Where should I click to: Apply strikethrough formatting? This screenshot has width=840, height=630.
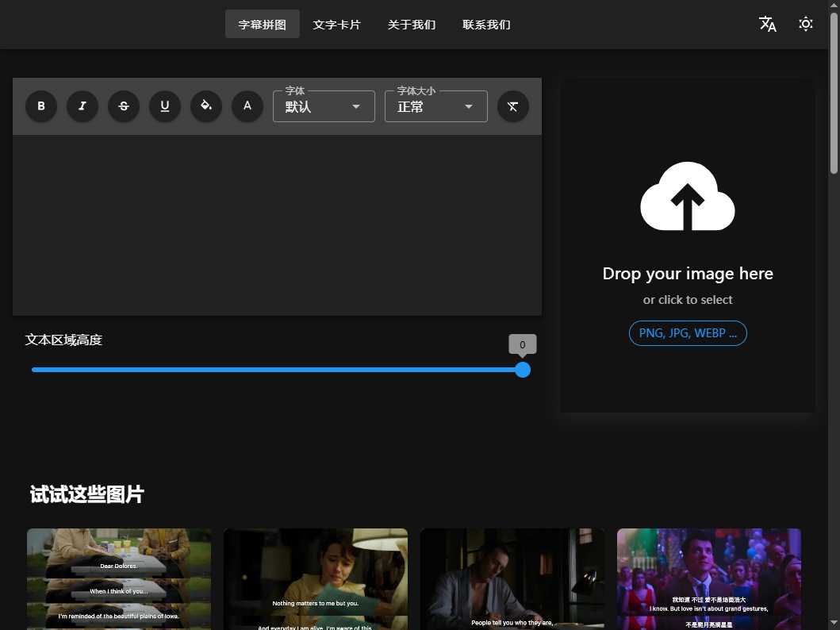pos(124,106)
